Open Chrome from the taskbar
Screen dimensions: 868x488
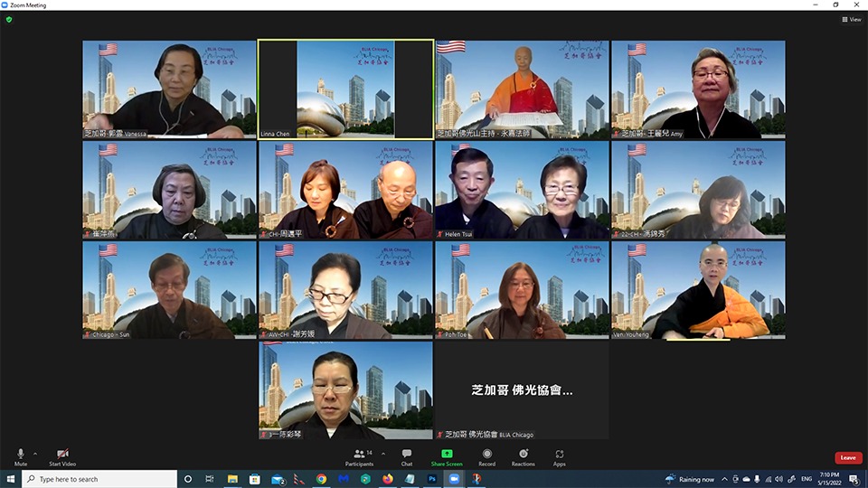322,479
